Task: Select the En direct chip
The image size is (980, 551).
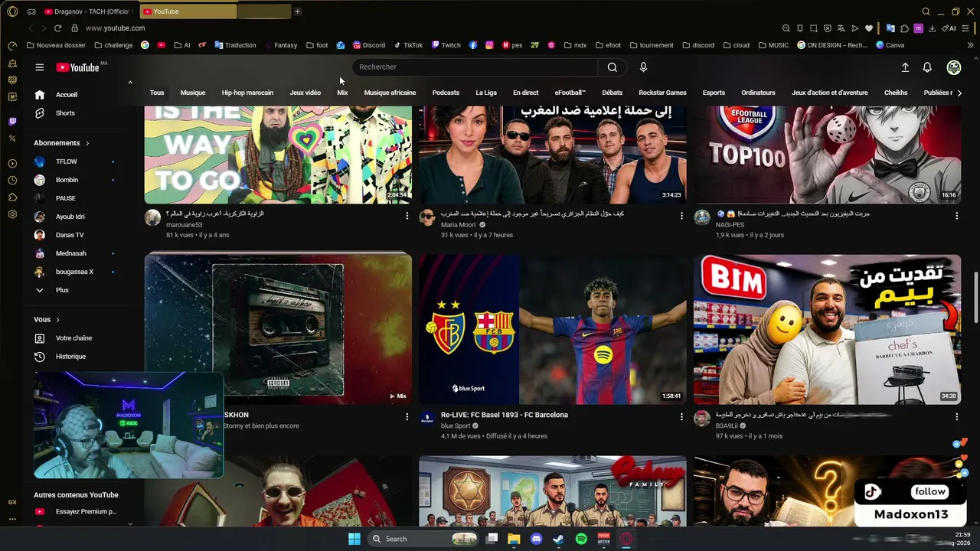Action: coord(526,93)
